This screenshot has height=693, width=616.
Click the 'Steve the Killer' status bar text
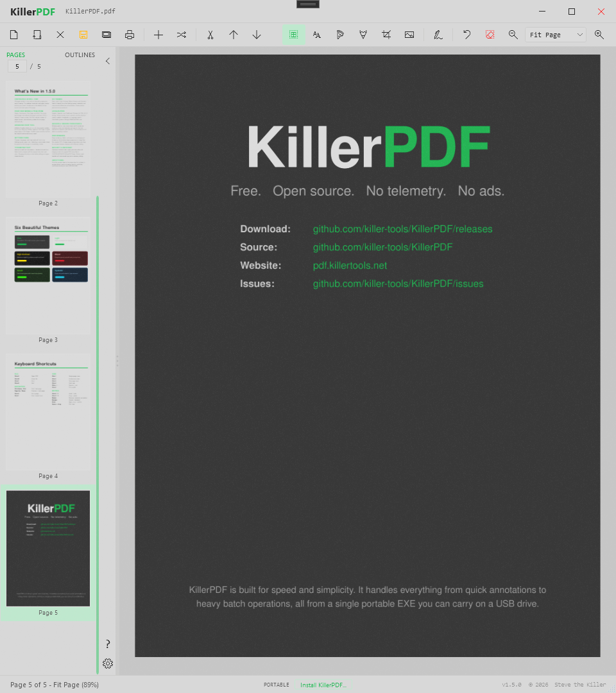580,685
